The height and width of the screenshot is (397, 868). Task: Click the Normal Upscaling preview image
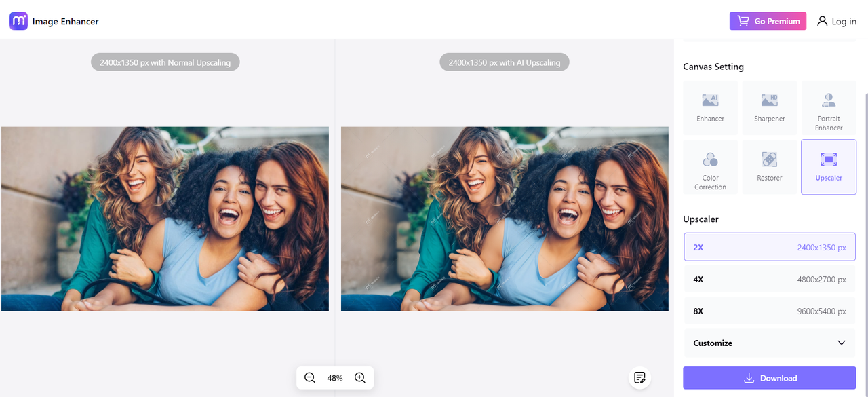coord(165,219)
